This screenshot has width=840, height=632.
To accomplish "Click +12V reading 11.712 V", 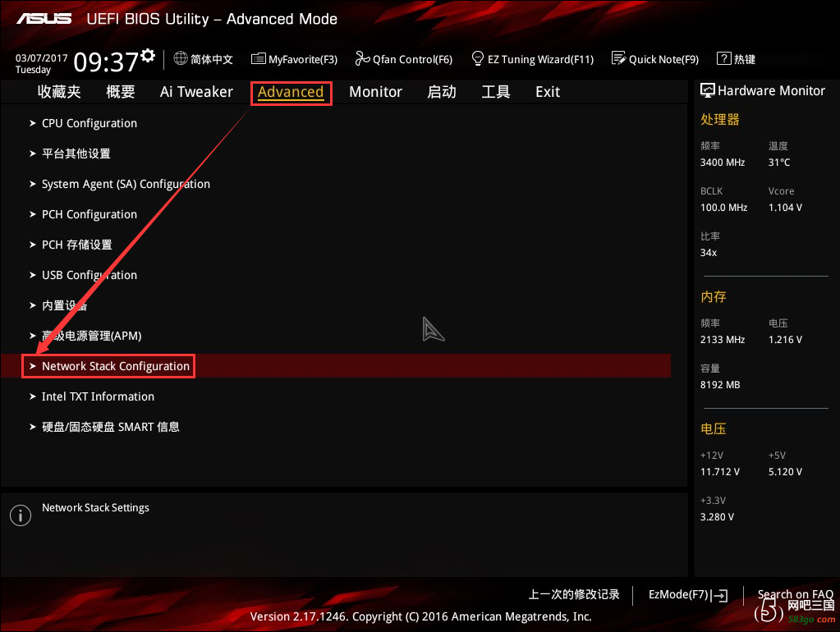I will click(x=720, y=472).
